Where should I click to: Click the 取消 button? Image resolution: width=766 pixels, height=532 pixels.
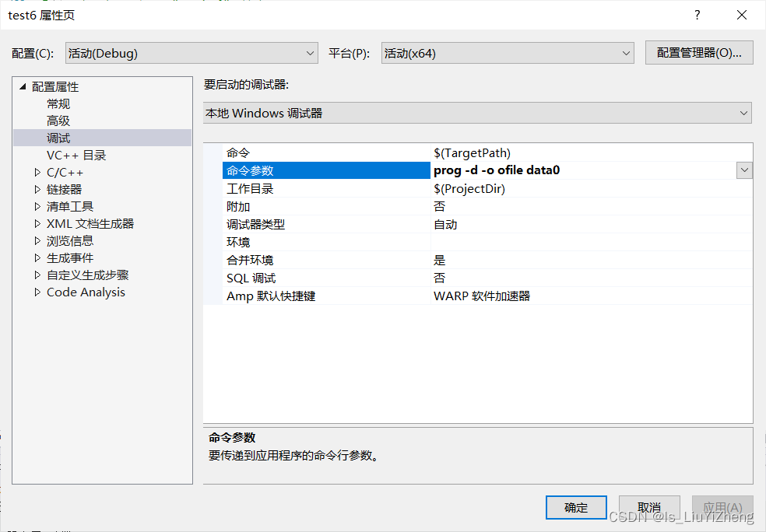point(649,508)
